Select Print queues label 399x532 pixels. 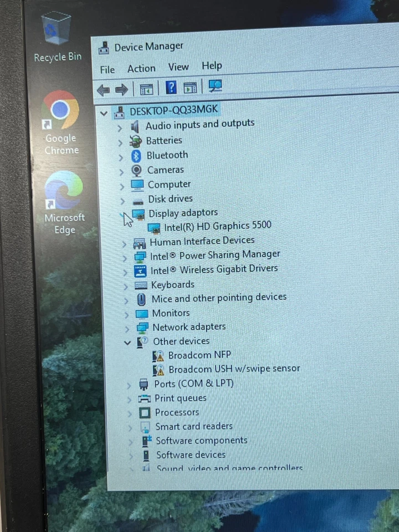coord(180,398)
